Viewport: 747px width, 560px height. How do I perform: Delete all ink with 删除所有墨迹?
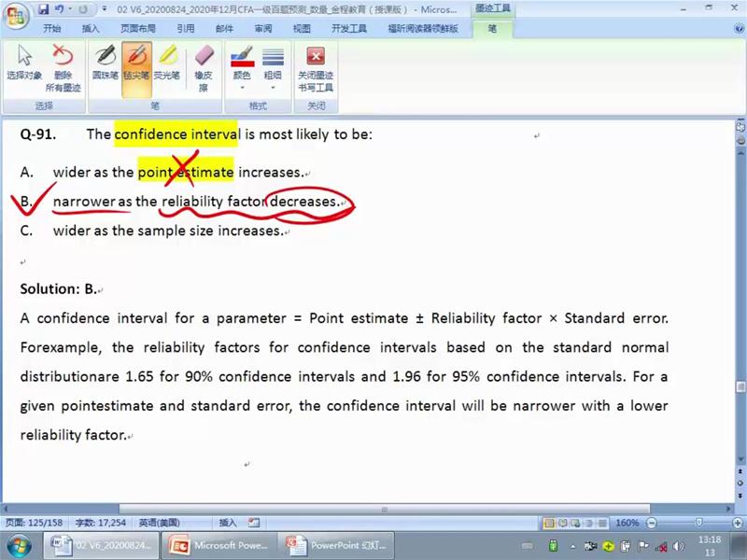(63, 68)
